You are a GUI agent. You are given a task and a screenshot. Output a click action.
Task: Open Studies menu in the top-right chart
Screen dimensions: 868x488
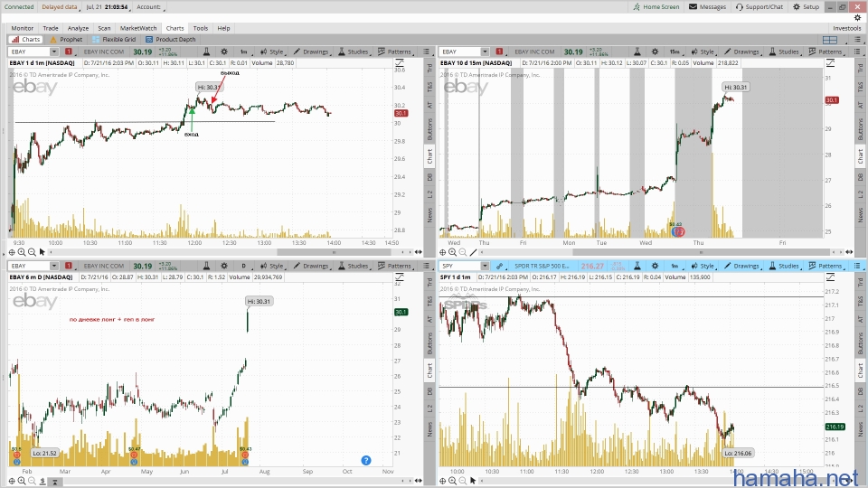coord(784,52)
